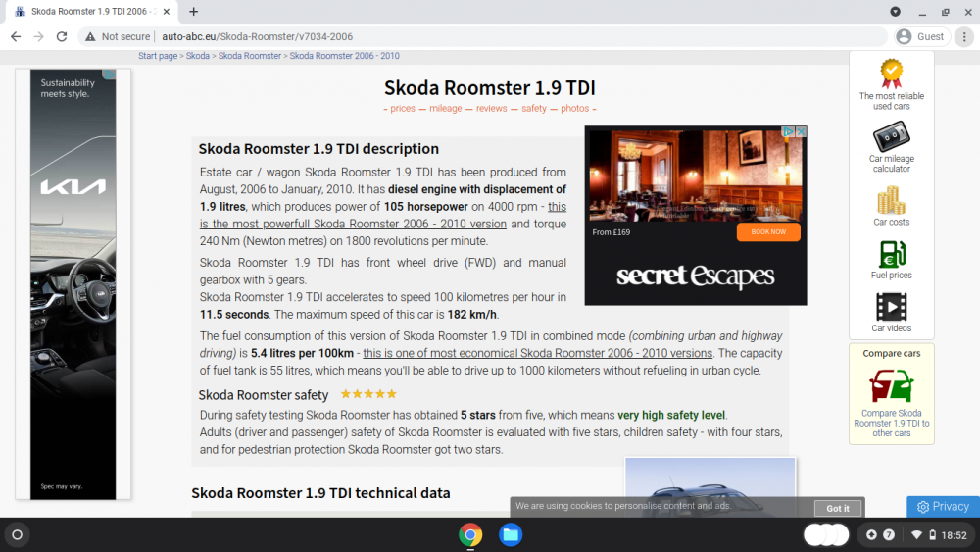Jump to the prices section
This screenshot has height=552, width=980.
point(403,108)
